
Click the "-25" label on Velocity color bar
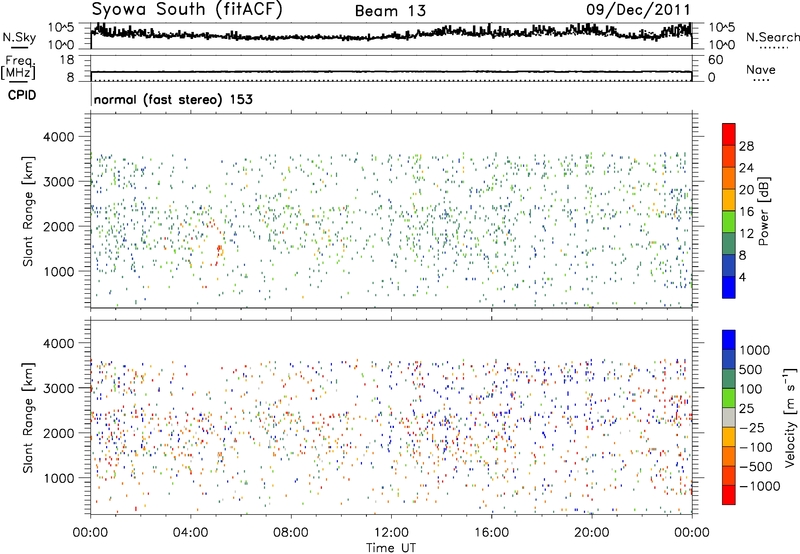[x=752, y=427]
